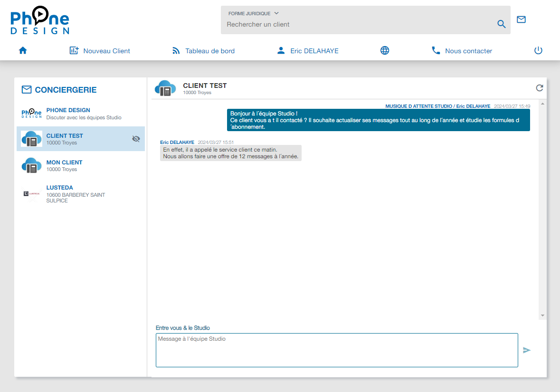Open the MON CLIENT conversation
The width and height of the screenshot is (560, 392).
coord(81,165)
